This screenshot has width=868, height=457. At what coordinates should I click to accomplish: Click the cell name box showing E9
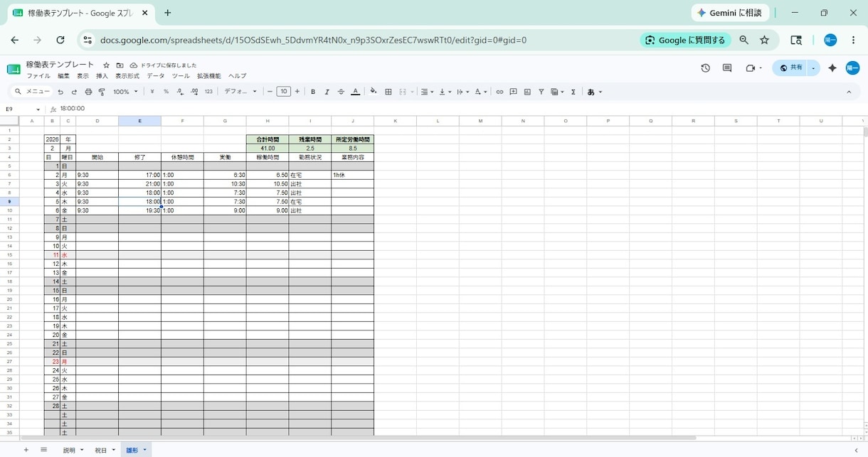21,109
